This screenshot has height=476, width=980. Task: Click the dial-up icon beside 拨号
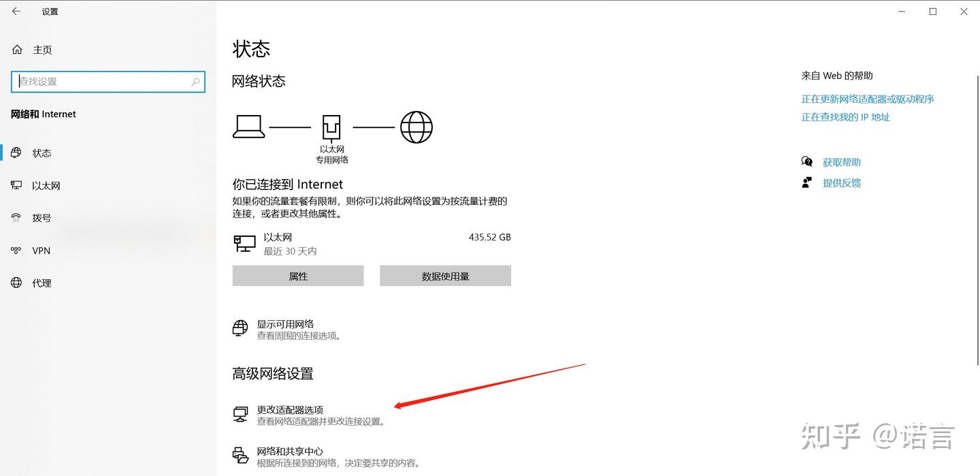pos(16,218)
